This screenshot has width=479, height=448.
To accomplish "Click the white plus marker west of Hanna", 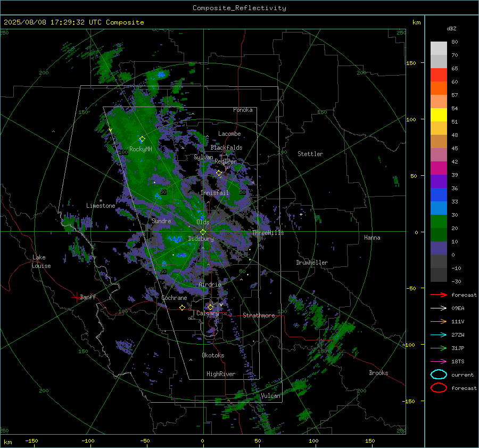I will (x=301, y=214).
